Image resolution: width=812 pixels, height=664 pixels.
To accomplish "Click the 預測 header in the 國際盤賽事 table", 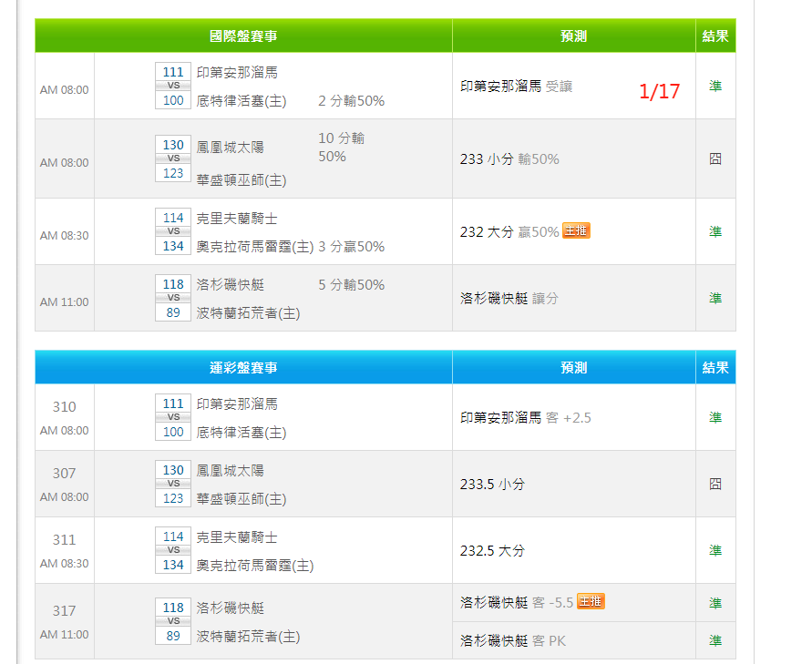I will point(574,36).
